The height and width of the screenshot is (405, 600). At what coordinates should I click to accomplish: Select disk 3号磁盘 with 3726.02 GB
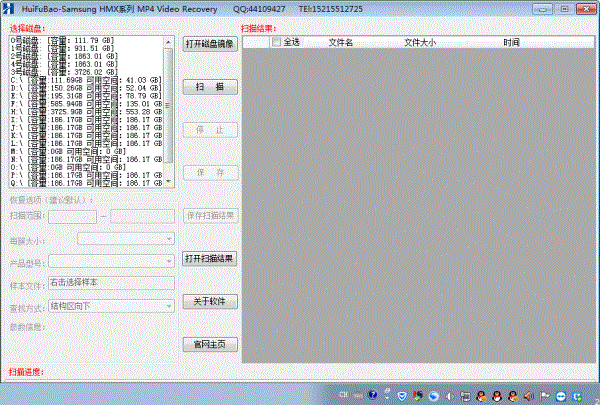tap(87, 72)
